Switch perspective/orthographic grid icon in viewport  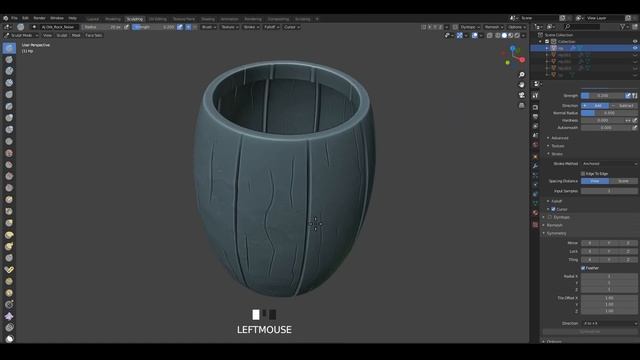click(522, 105)
